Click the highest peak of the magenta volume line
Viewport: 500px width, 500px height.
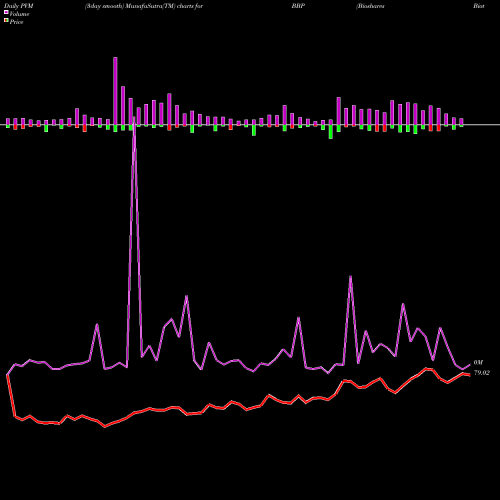pyautogui.click(x=134, y=118)
